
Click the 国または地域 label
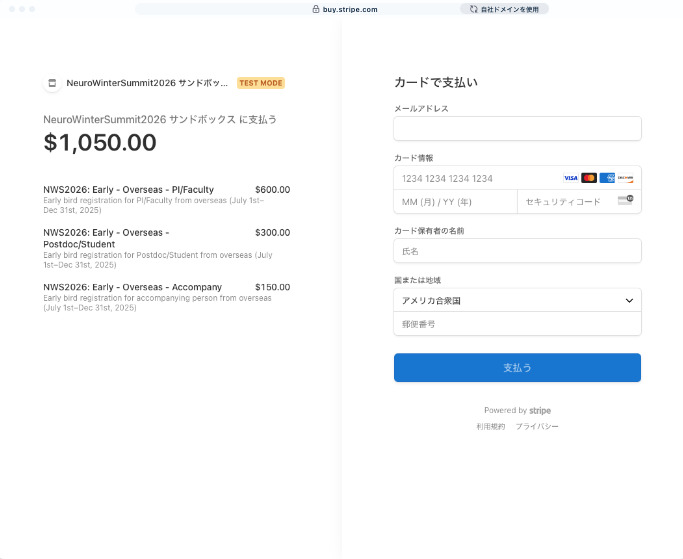pos(417,280)
